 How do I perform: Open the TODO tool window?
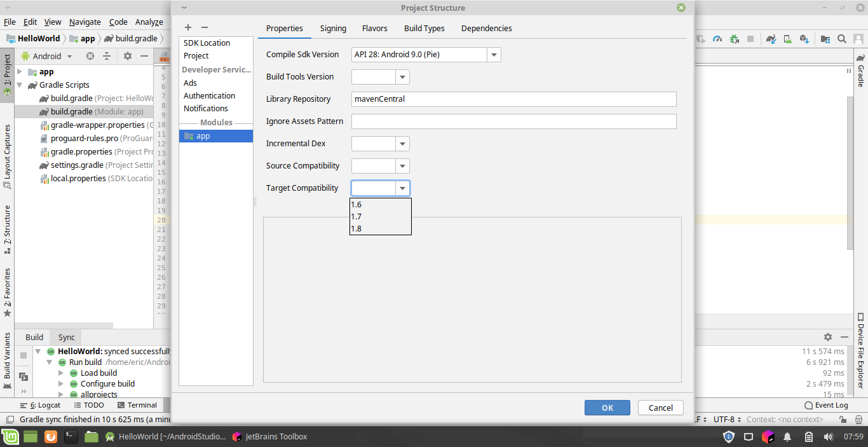[88, 405]
